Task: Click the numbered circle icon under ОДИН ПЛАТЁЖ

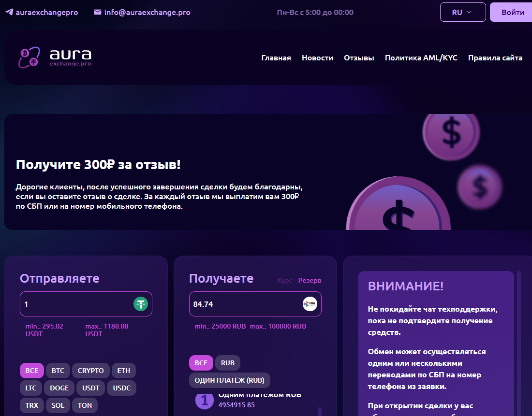Action: 205,401
